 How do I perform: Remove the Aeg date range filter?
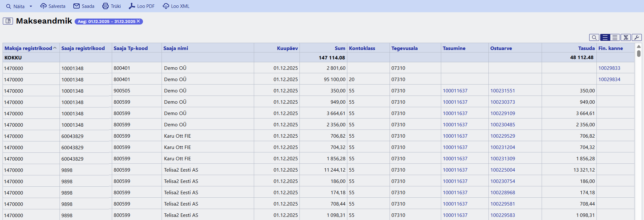coord(138,21)
